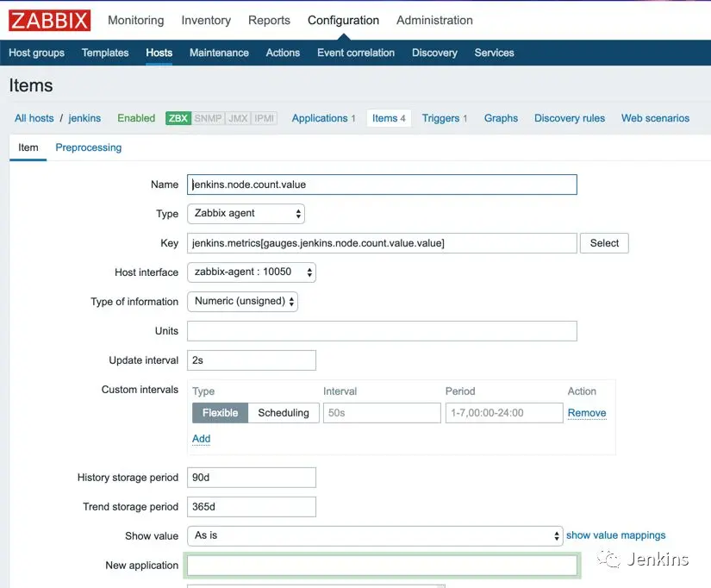Click the Select button beside Key
Screen dimensions: 711x588
pos(604,243)
